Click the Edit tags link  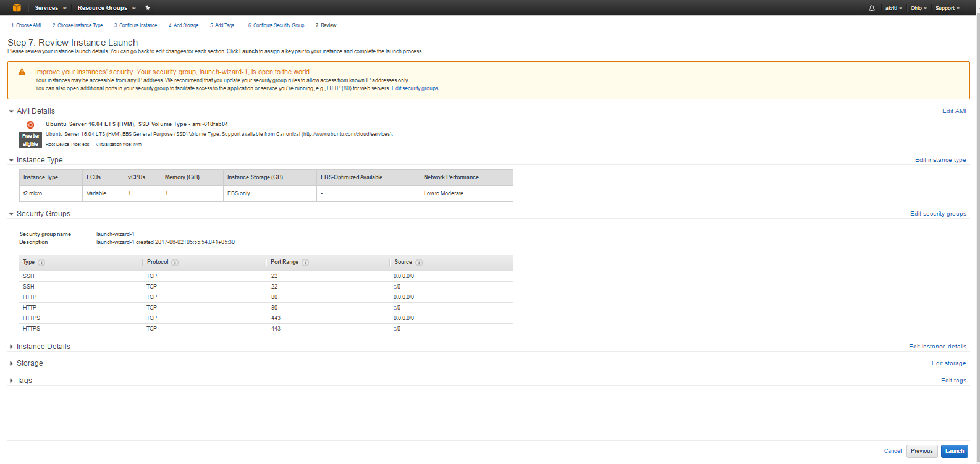pyautogui.click(x=953, y=381)
